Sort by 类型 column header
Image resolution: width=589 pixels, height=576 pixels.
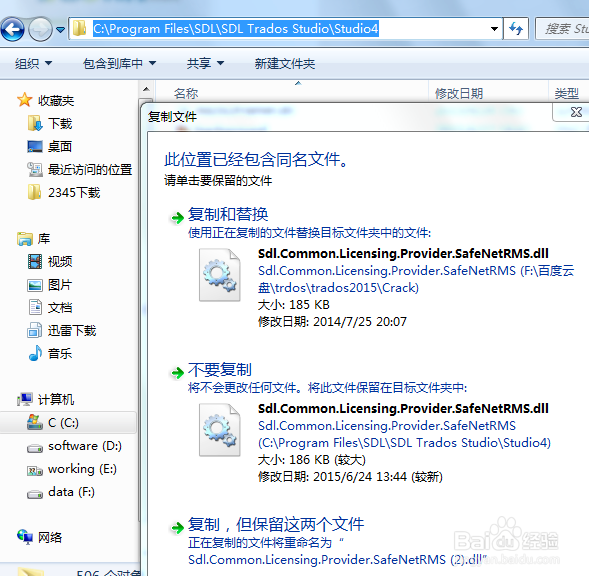pos(566,93)
